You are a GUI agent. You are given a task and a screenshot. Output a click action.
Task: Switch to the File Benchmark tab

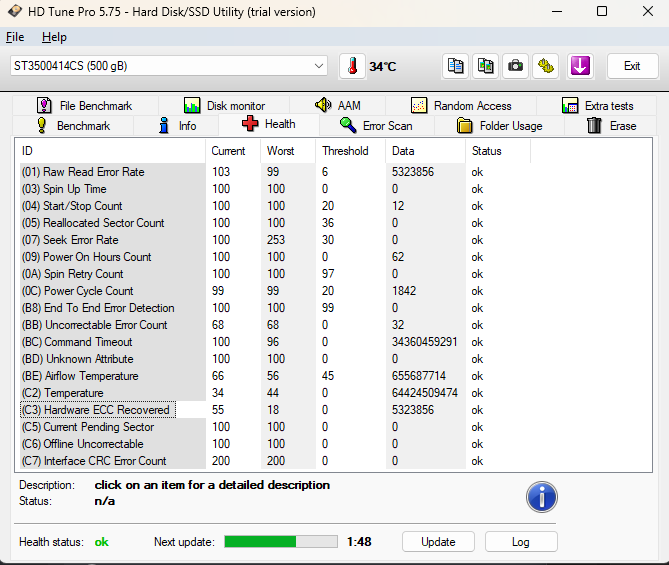[85, 105]
